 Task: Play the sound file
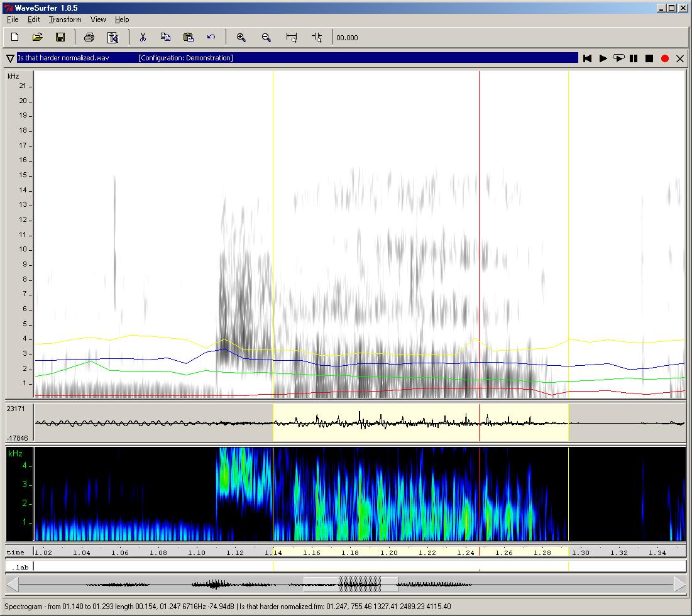(x=603, y=58)
